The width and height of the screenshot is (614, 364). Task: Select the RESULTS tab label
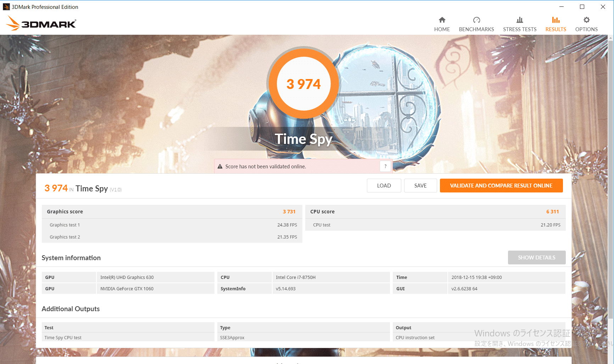(556, 29)
